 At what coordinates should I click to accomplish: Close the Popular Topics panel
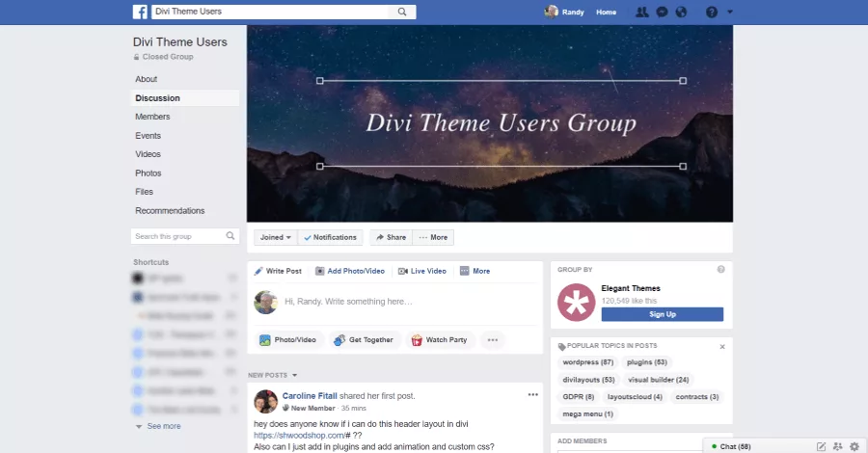tap(721, 346)
